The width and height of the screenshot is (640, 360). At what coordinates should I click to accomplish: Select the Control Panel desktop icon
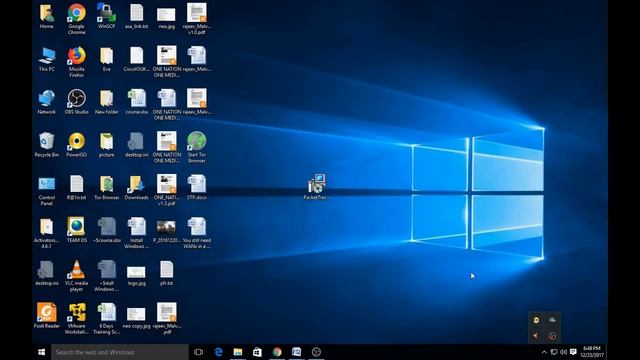click(47, 190)
